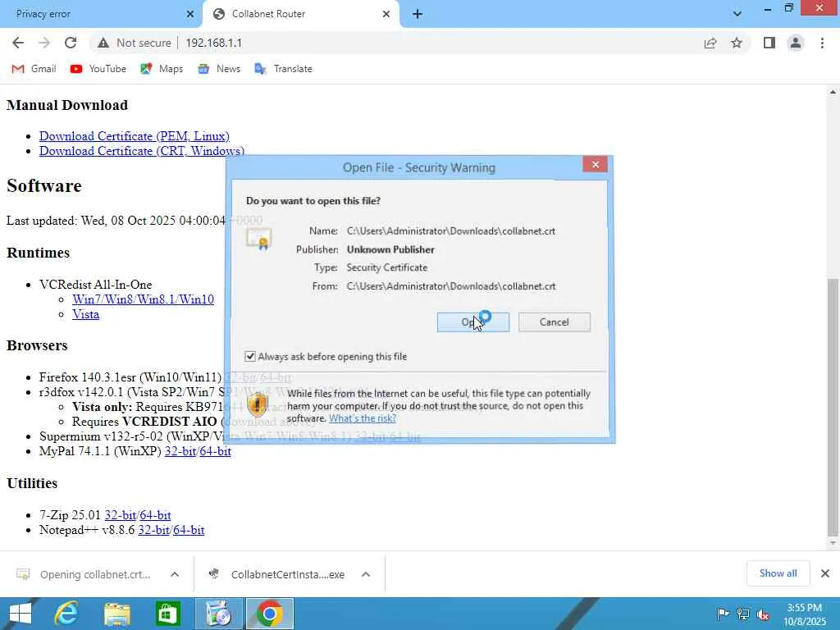Viewport: 840px width, 630px height.
Task: Reload the page with the refresh icon
Action: [x=71, y=43]
